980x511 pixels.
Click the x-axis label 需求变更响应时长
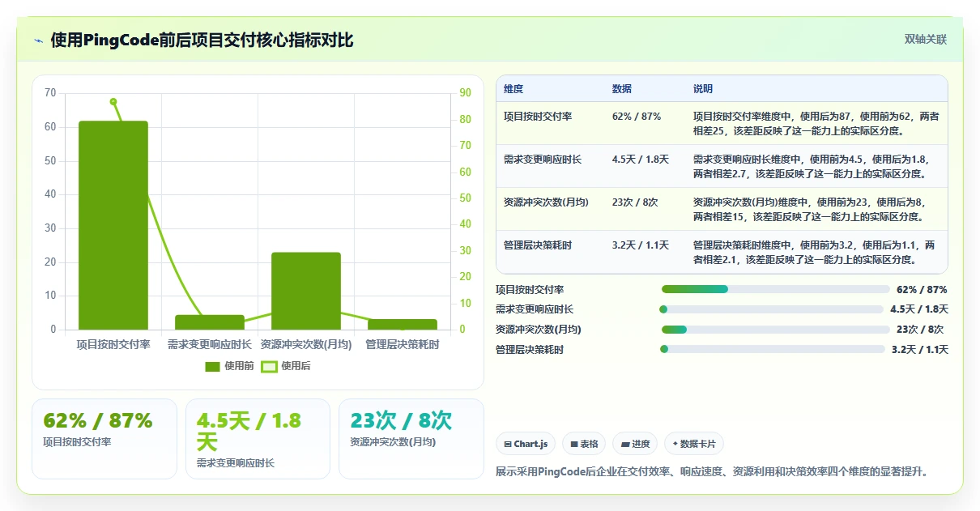click(x=210, y=345)
